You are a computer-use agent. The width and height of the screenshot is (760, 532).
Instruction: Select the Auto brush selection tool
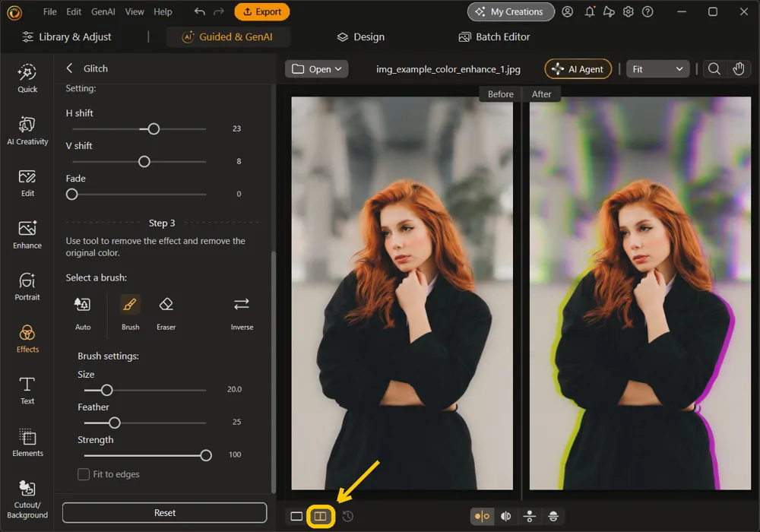pos(82,313)
